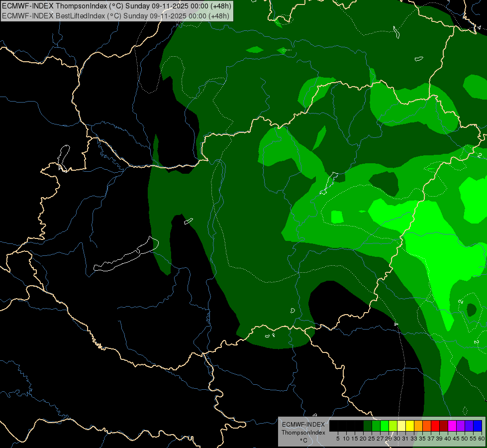The width and height of the screenshot is (487, 448).
Task: Choose the orange 33–35 legend swatch
Action: [418, 426]
